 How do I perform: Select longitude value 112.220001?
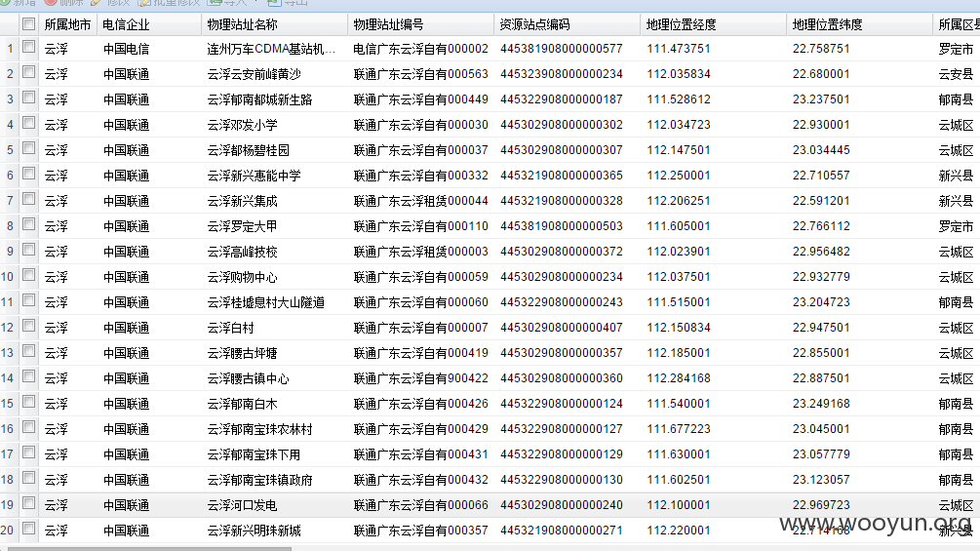[x=679, y=531]
